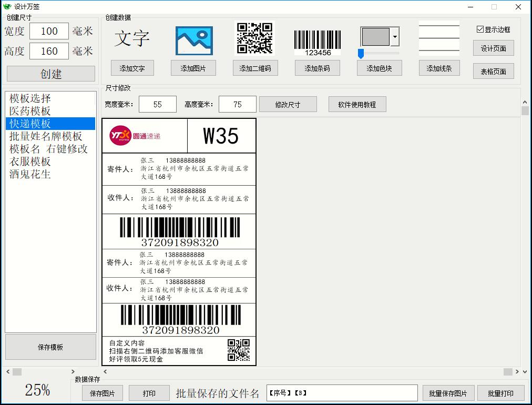The width and height of the screenshot is (532, 405).
Task: Open 软件使用教程 tutorial
Action: (x=357, y=105)
